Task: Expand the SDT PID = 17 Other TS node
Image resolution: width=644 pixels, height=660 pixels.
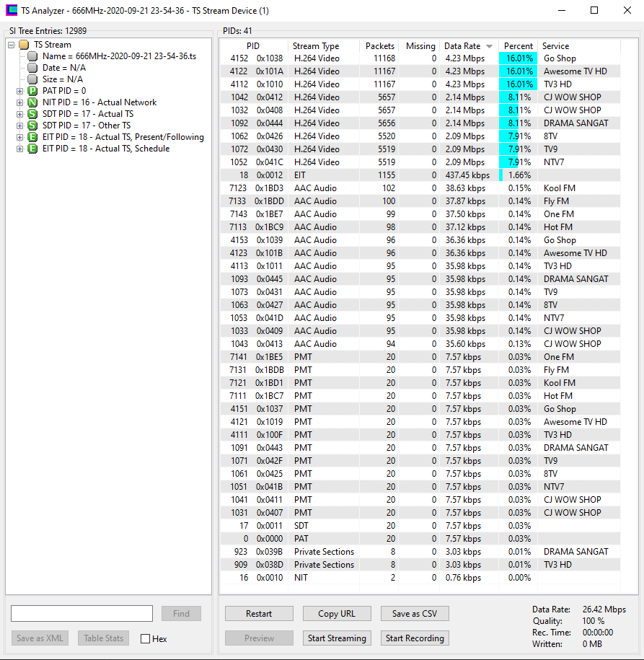Action: click(20, 126)
